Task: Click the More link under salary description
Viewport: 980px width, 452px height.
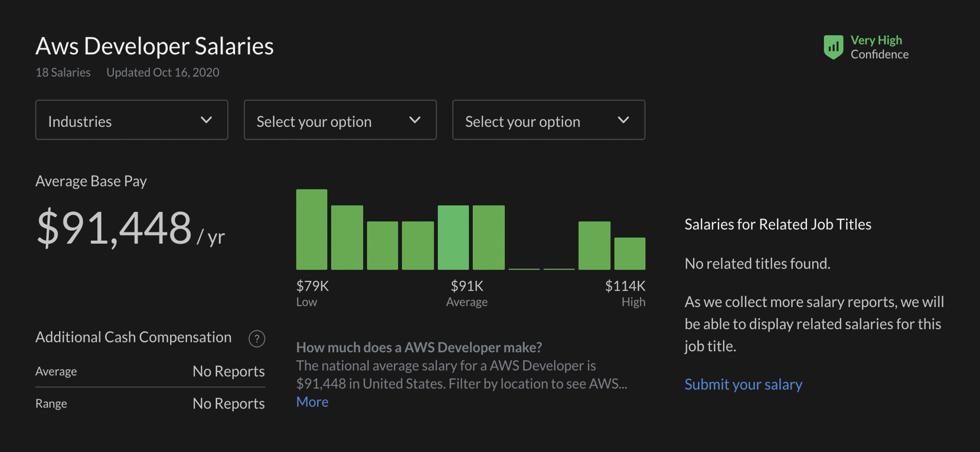Action: [312, 402]
